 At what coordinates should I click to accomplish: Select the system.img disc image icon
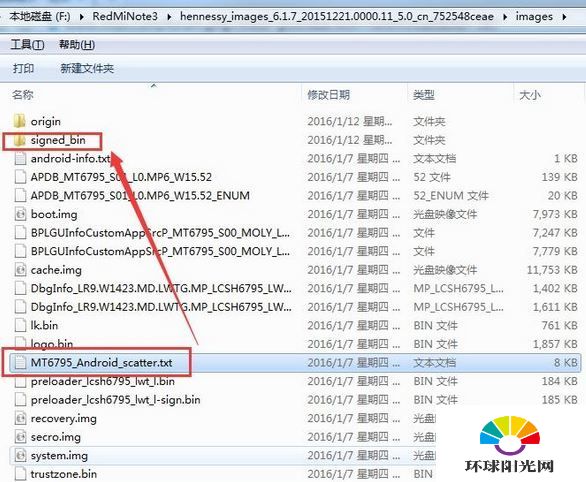point(20,455)
